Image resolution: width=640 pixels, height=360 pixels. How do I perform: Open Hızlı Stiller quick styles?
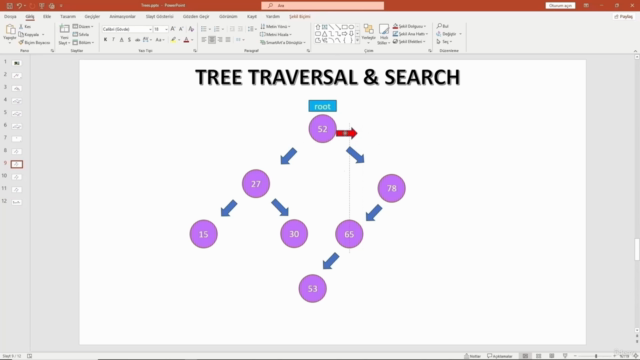coord(383,34)
